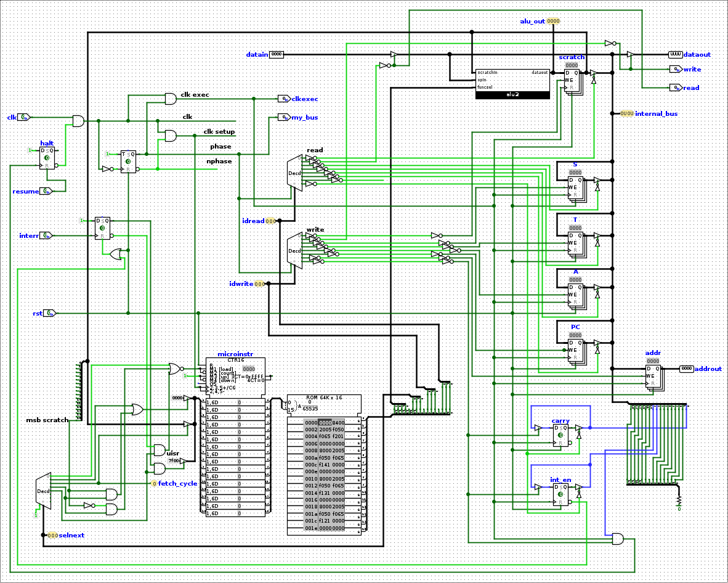The width and height of the screenshot is (728, 583).
Task: Click the selnext probe value
Action: (x=53, y=535)
